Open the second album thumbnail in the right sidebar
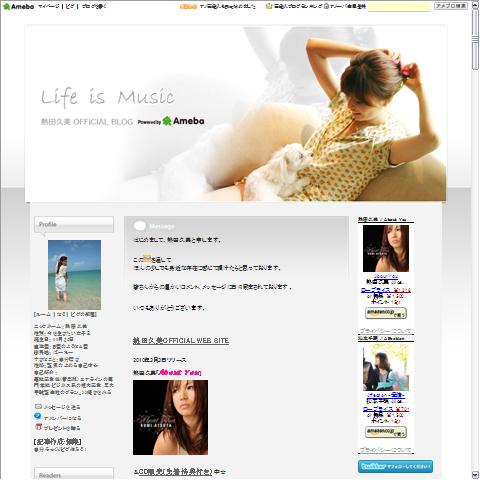Image resolution: width=480 pixels, height=480 pixels. pyautogui.click(x=386, y=367)
